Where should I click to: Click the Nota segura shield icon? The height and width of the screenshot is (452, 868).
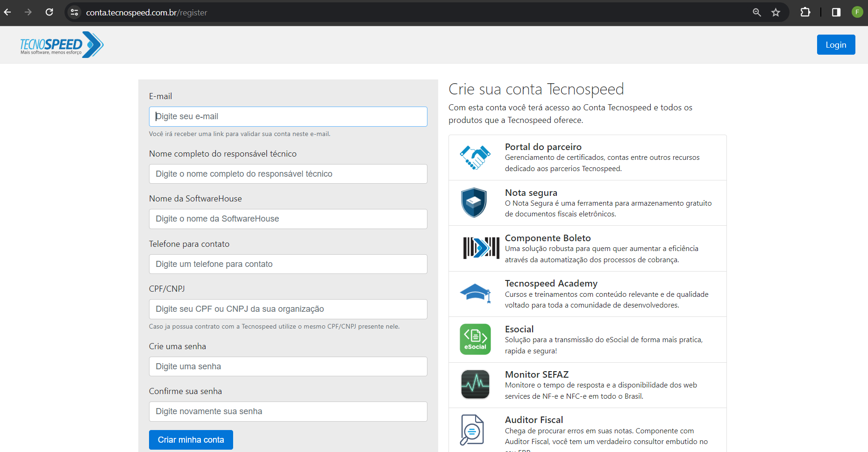(x=474, y=202)
